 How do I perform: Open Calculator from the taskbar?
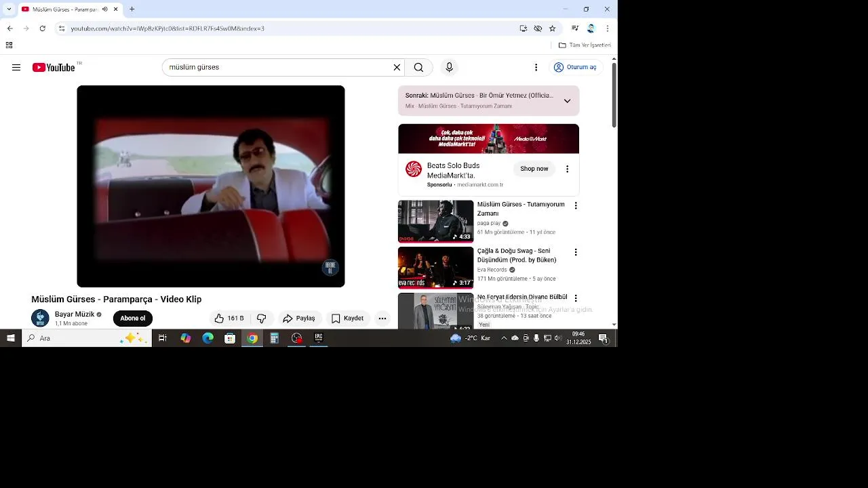274,338
